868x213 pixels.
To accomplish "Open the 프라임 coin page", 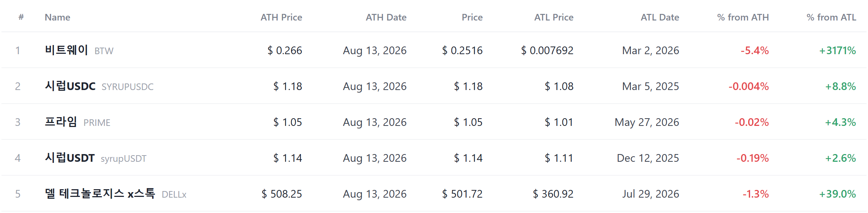I will [x=61, y=122].
